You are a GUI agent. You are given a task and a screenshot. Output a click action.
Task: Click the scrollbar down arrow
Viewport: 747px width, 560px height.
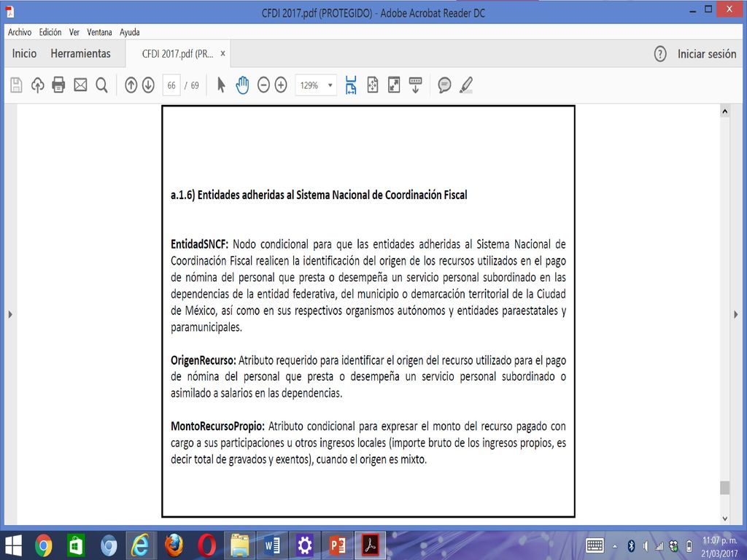point(724,518)
